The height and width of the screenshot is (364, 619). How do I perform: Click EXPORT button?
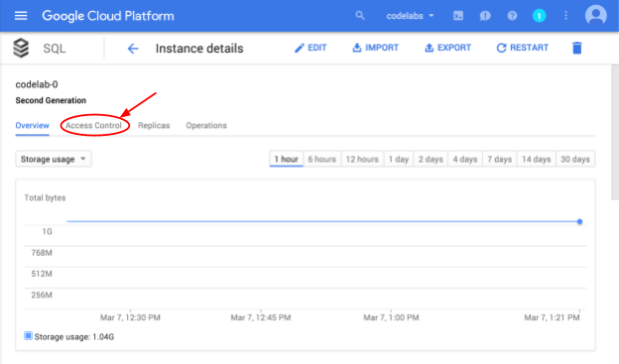click(x=447, y=48)
